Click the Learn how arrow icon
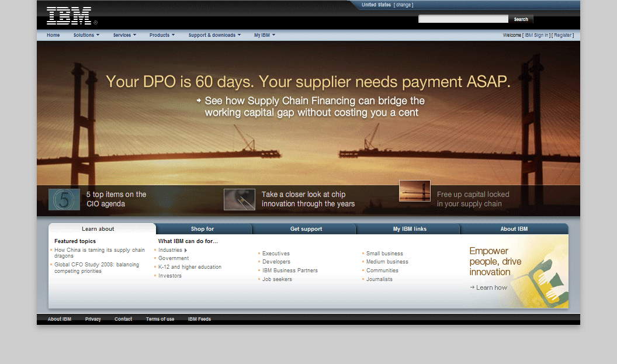Screen dimensions: 617x364 [472, 287]
